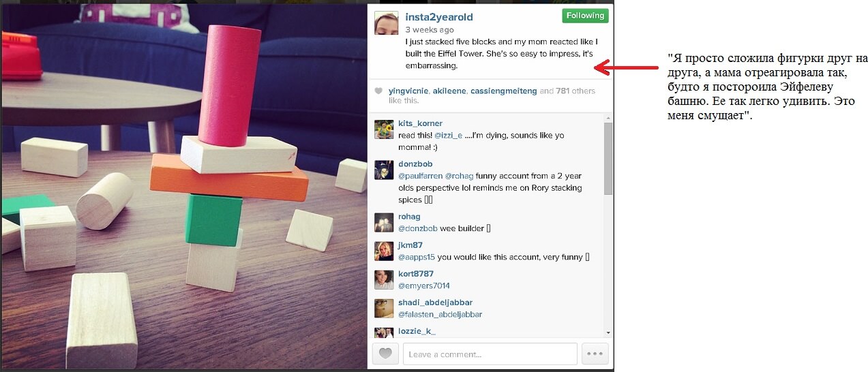Click donzbob's comment avatar
The width and height of the screenshot is (868, 372).
click(384, 170)
